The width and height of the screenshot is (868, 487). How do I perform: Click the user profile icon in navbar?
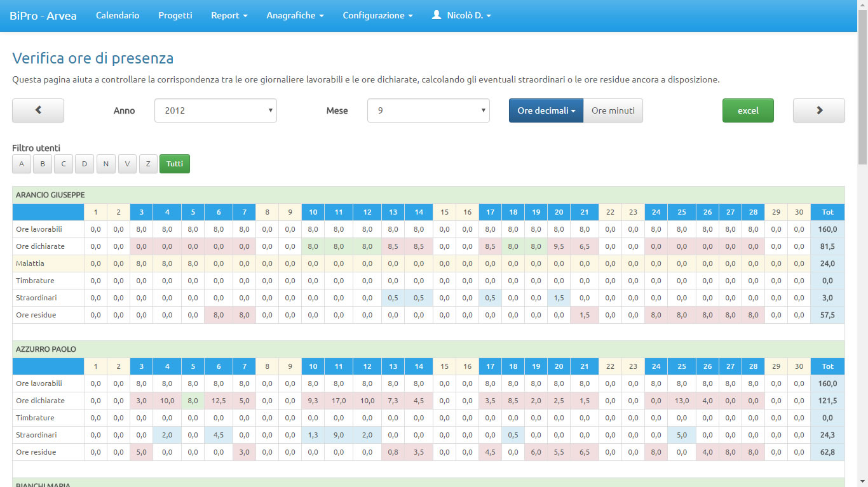[437, 15]
